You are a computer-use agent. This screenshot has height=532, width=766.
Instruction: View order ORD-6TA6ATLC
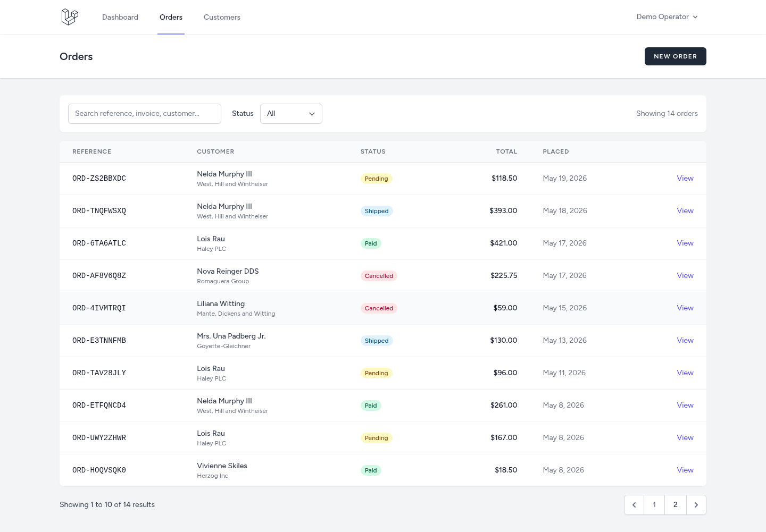685,243
